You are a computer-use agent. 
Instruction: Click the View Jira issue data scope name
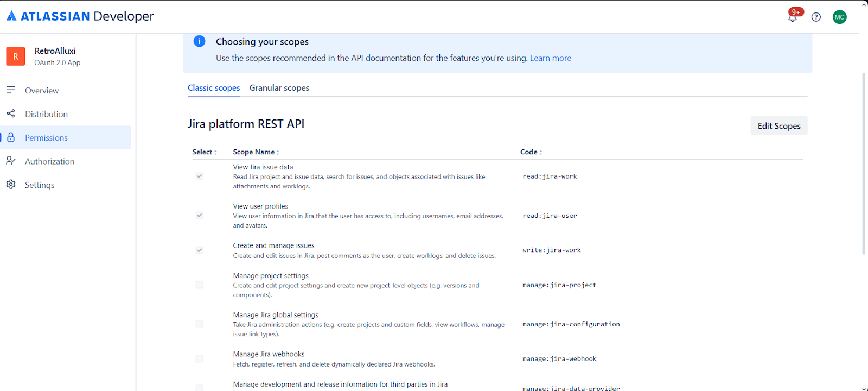click(263, 167)
